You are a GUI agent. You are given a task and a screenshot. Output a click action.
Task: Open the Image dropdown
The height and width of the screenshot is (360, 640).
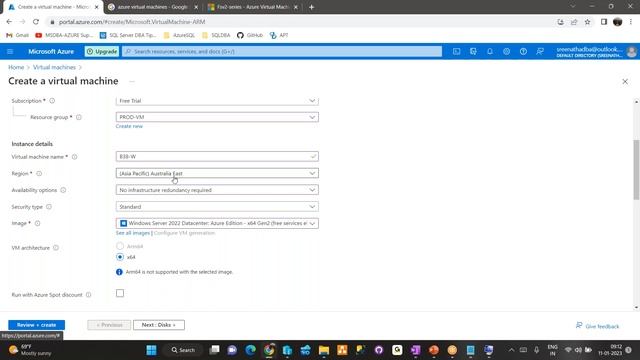pyautogui.click(x=217, y=223)
